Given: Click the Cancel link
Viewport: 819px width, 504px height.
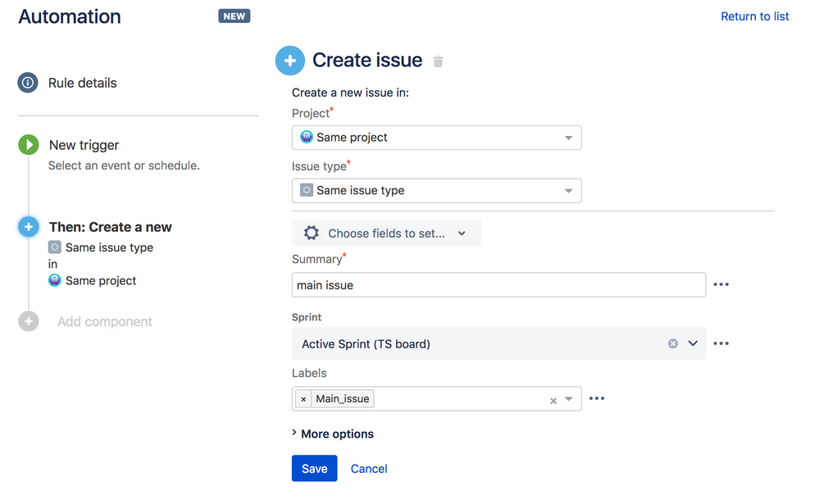Looking at the screenshot, I should (369, 469).
